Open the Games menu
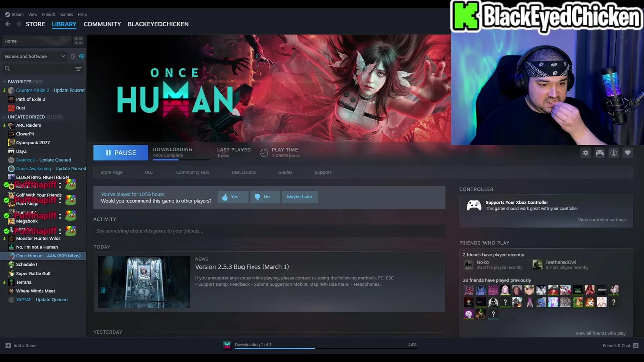 click(x=66, y=14)
